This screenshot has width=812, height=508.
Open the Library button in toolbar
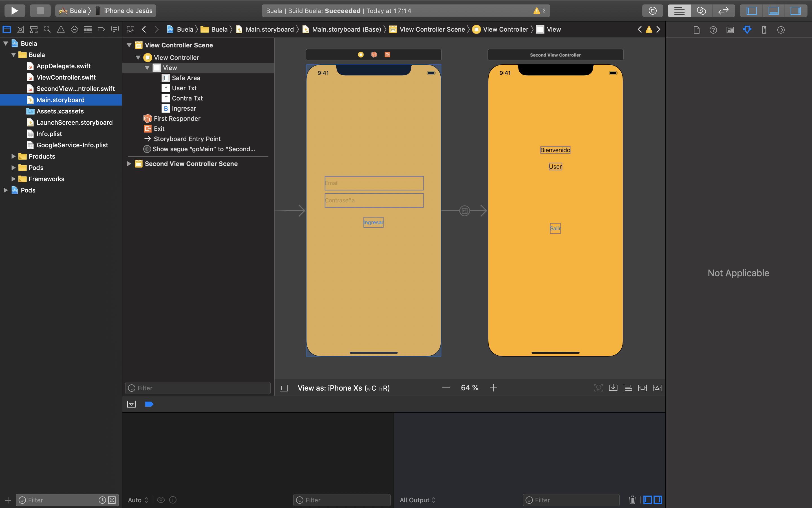[652, 11]
